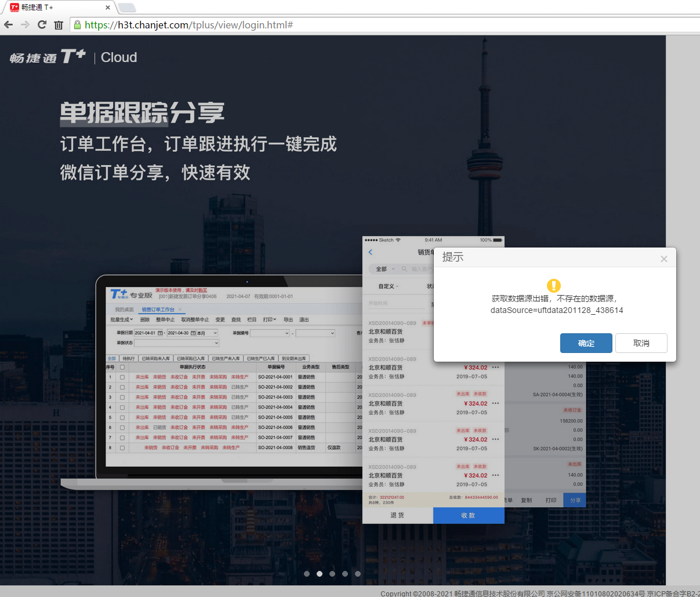
Task: Click the 订单工作台，订单跟进执行一键完成 banner line
Action: (x=198, y=144)
